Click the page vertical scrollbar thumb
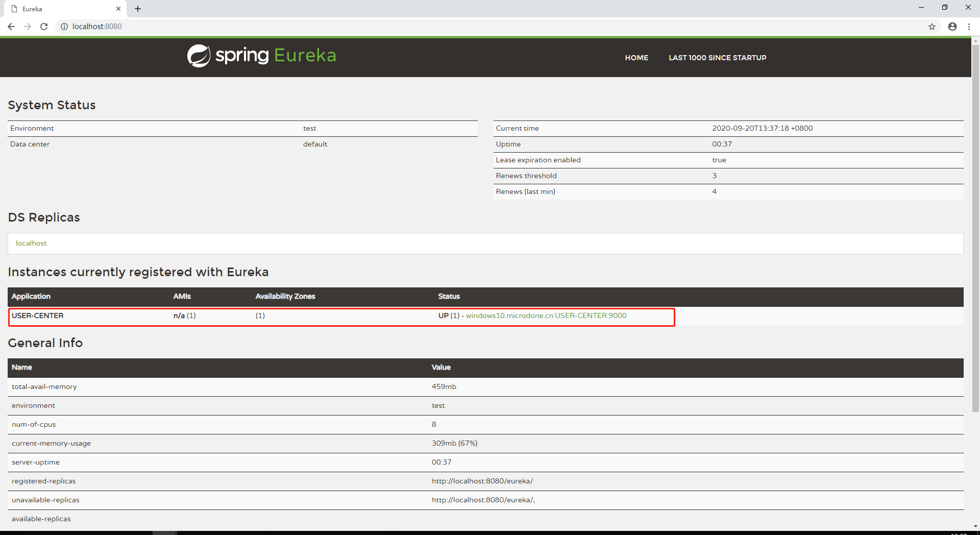Image resolution: width=980 pixels, height=535 pixels. [975, 228]
